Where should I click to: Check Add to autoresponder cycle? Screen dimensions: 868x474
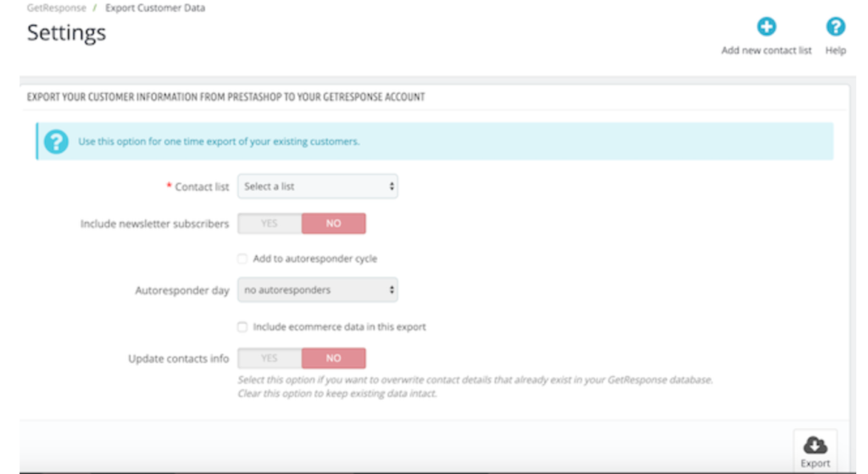tap(242, 259)
